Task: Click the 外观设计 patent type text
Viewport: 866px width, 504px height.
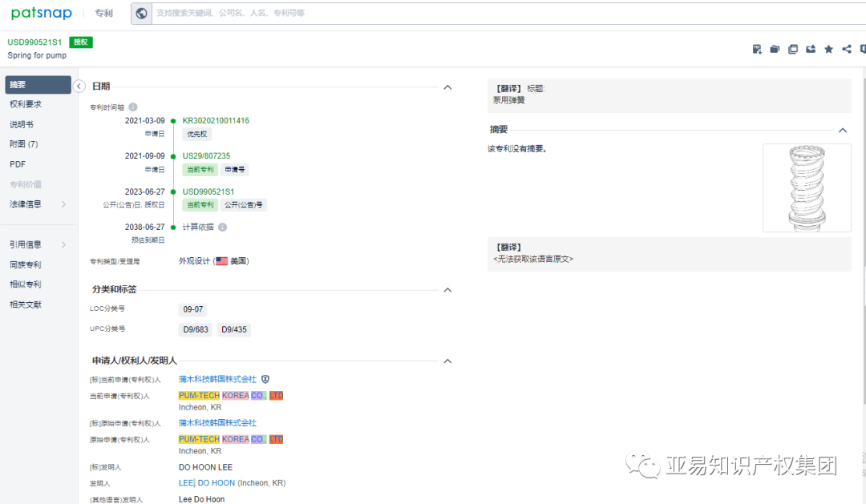Action: point(194,261)
